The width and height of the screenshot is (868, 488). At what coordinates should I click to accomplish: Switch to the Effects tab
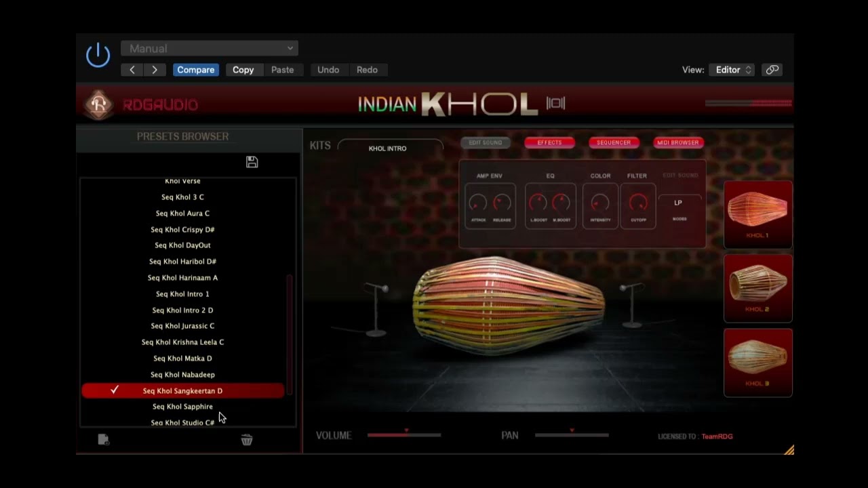549,142
